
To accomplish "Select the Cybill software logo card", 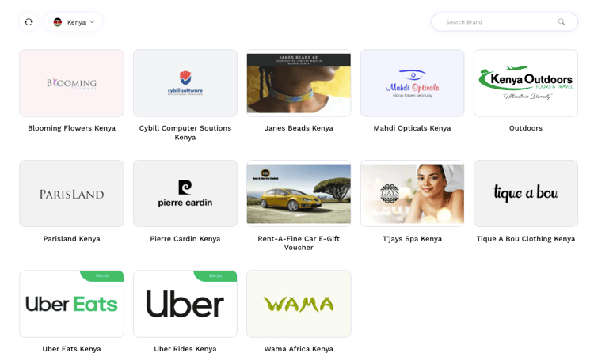I will coord(185,83).
